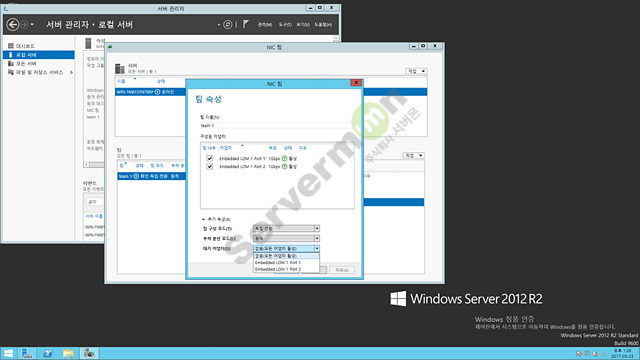
Task: Collapse the 추가 속성 section
Action: [216, 219]
